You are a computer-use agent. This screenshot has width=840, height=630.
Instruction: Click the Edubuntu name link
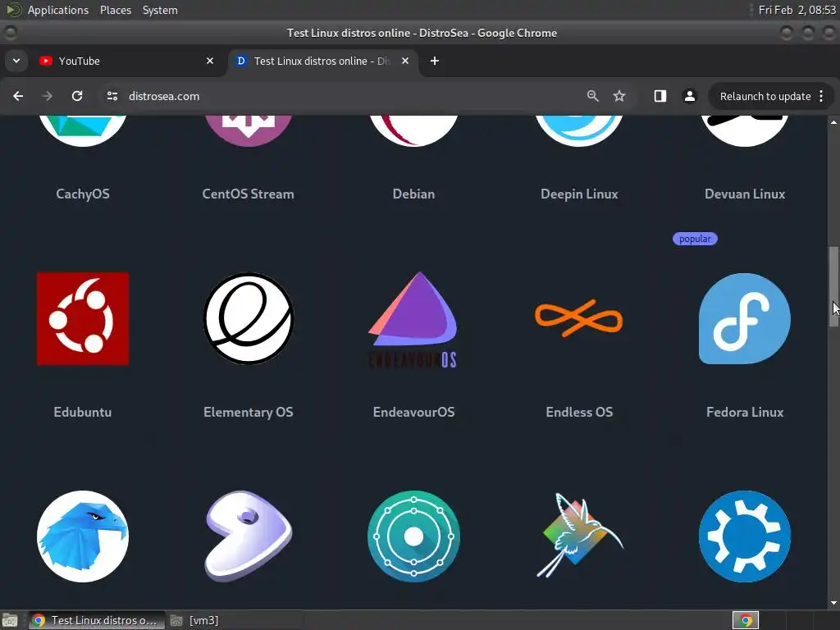tap(83, 412)
